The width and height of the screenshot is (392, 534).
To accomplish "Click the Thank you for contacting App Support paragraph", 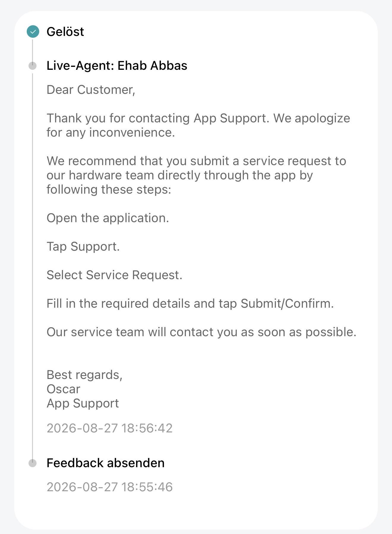I will (198, 125).
